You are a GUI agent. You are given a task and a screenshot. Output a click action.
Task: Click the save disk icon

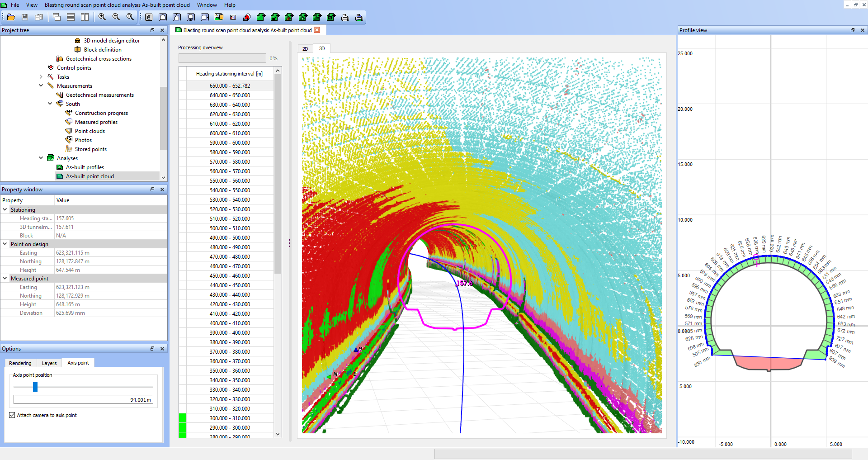point(25,17)
